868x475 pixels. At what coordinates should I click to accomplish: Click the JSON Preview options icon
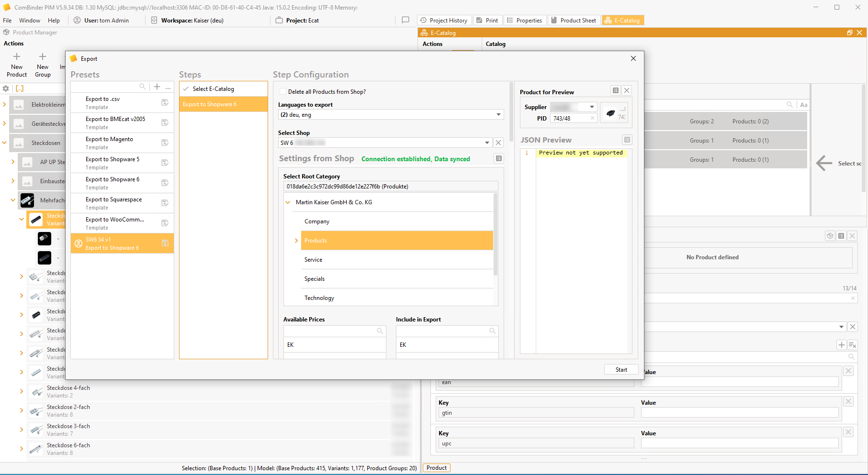point(627,140)
